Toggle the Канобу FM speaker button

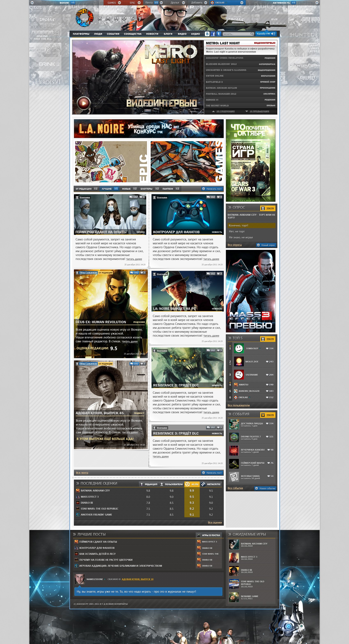(273, 34)
